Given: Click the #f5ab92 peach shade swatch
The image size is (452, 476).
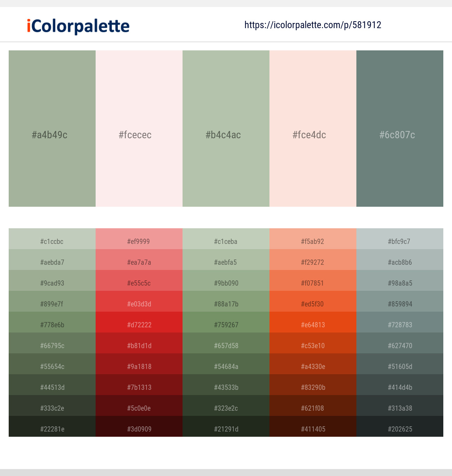Looking at the screenshot, I should 313,241.
